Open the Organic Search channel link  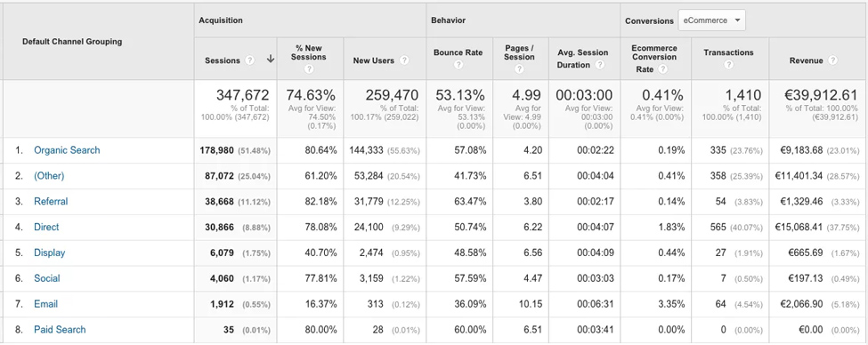(x=67, y=150)
